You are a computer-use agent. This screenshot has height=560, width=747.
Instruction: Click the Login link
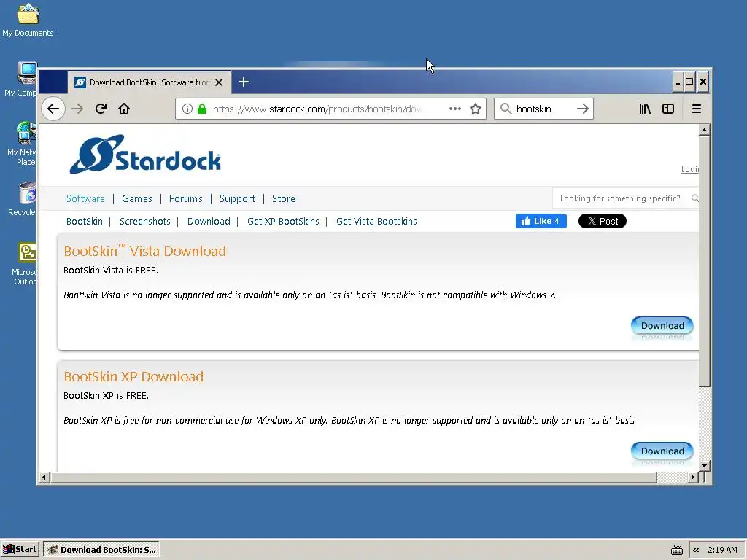690,169
